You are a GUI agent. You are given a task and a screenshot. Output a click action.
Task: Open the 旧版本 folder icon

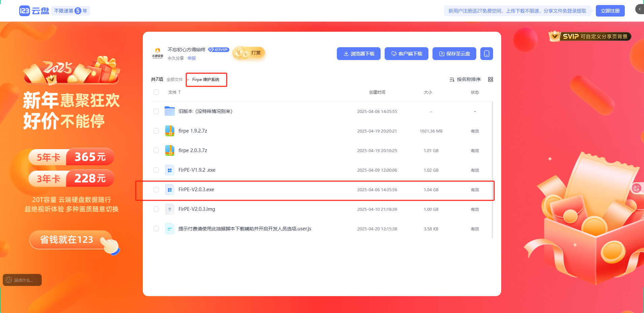click(x=170, y=111)
